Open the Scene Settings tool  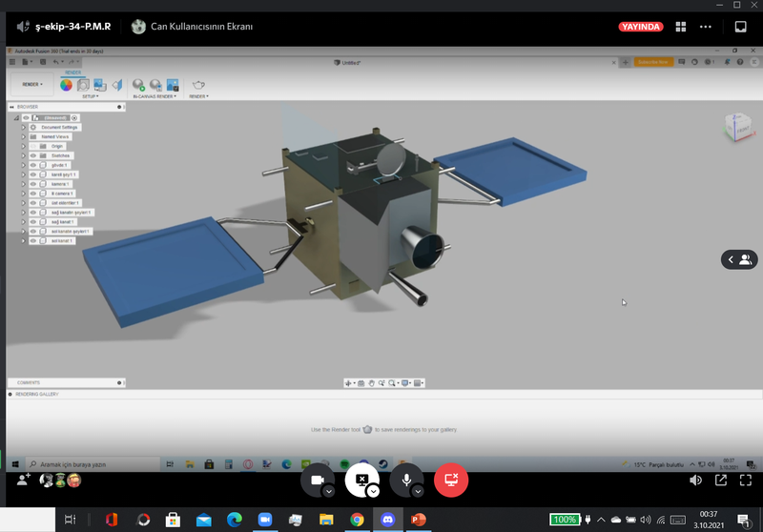click(83, 85)
